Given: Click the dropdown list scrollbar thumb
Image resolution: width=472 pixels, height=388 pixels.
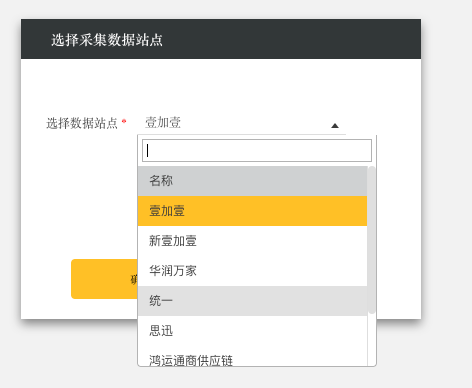Looking at the screenshot, I should [x=372, y=240].
